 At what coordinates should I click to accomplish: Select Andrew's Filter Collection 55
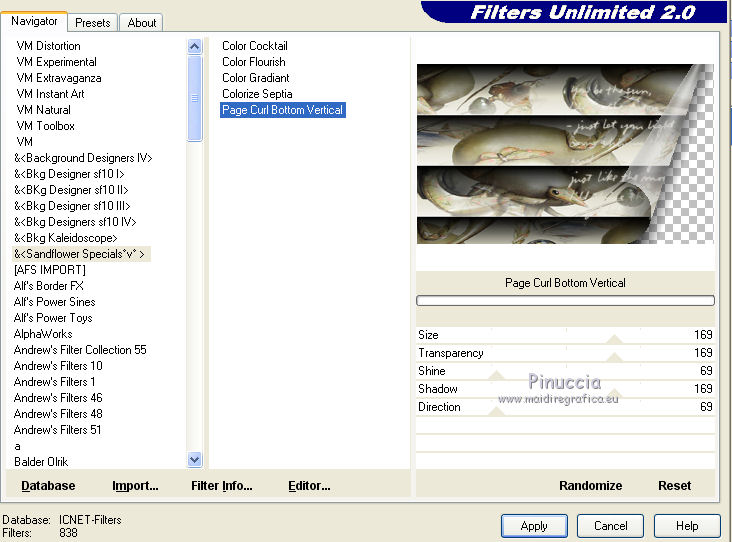(x=80, y=350)
